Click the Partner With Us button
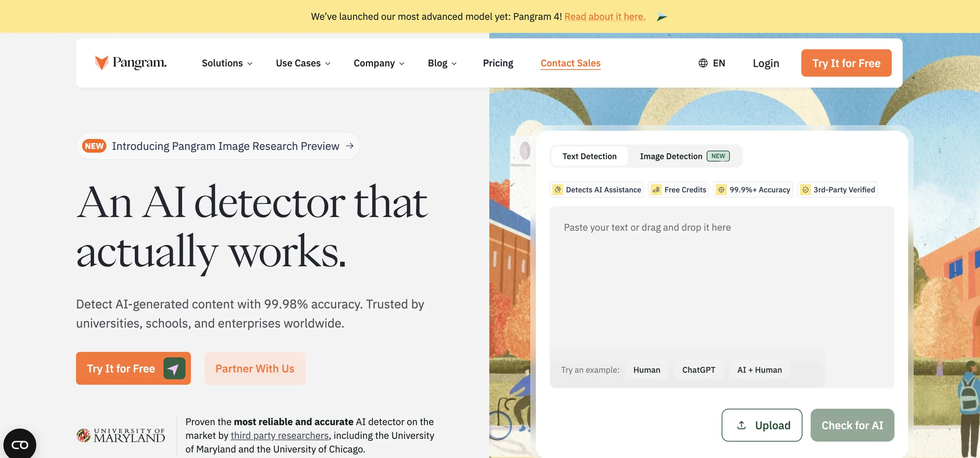The image size is (980, 458). point(255,368)
